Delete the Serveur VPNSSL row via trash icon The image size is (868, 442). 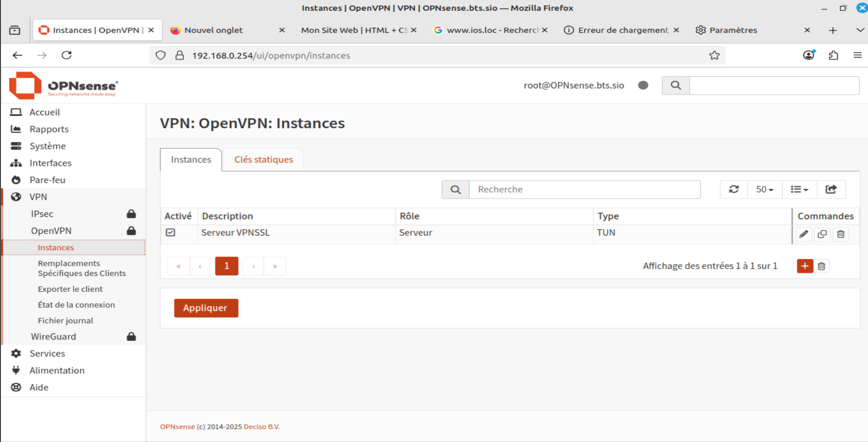tap(841, 234)
